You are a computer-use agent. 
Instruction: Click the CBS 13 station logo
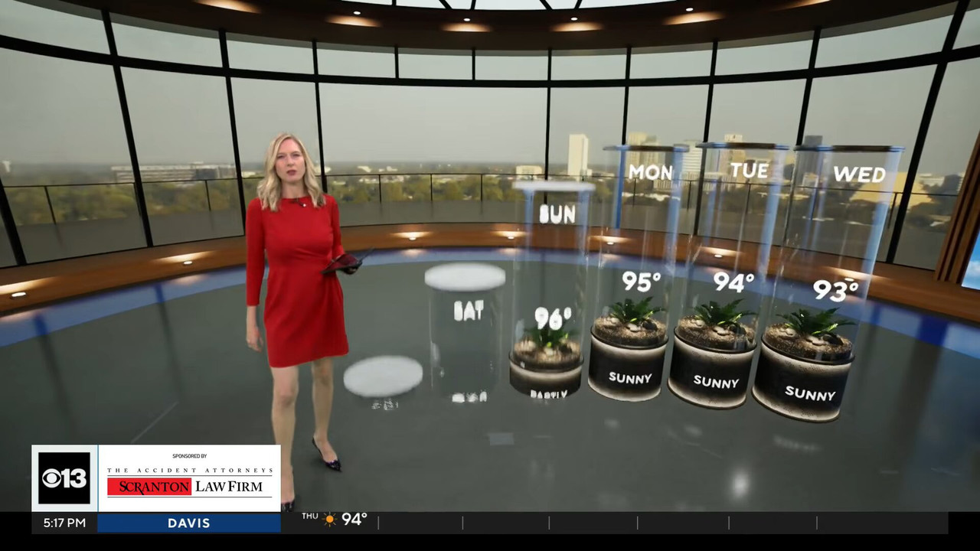(64, 478)
